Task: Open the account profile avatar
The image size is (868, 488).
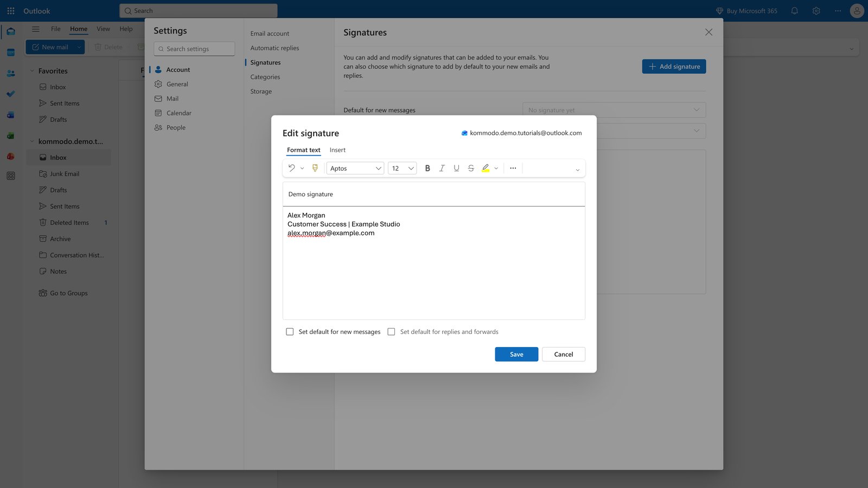Action: (x=857, y=11)
